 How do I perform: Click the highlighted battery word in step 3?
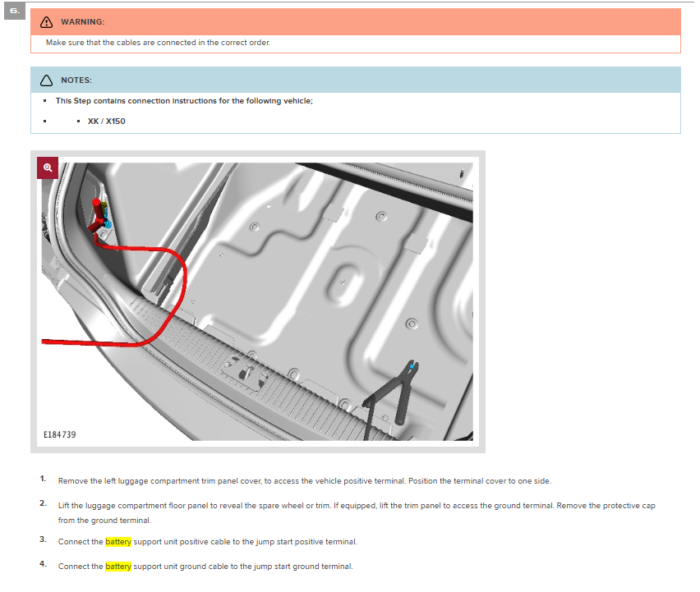tap(117, 542)
